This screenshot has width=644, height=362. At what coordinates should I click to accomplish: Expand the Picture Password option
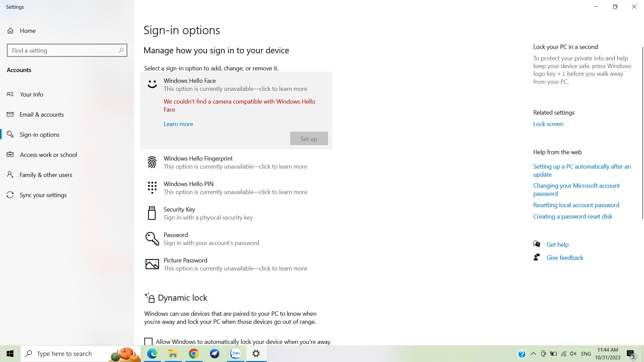236,264
